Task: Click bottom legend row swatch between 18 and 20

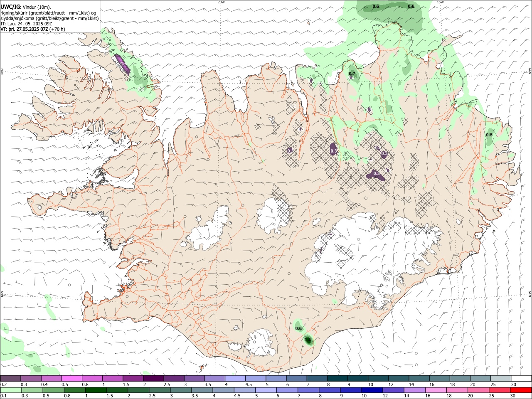Action: pos(457,390)
